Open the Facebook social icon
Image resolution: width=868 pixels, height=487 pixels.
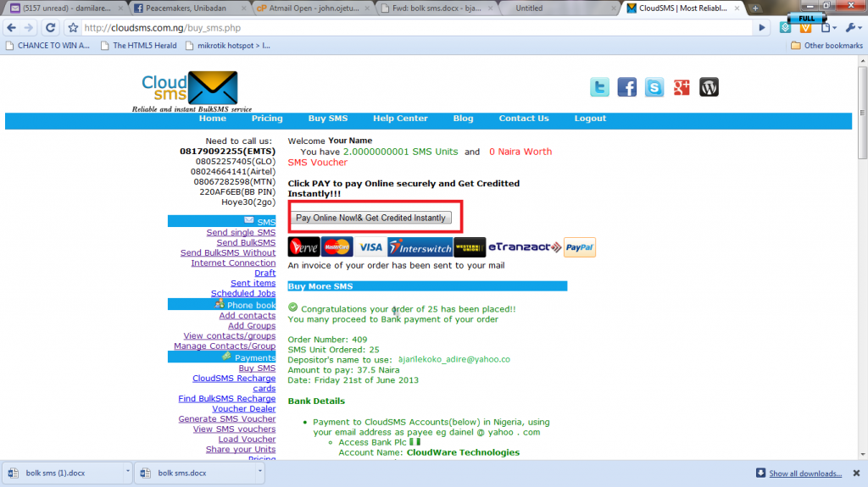[x=626, y=87]
